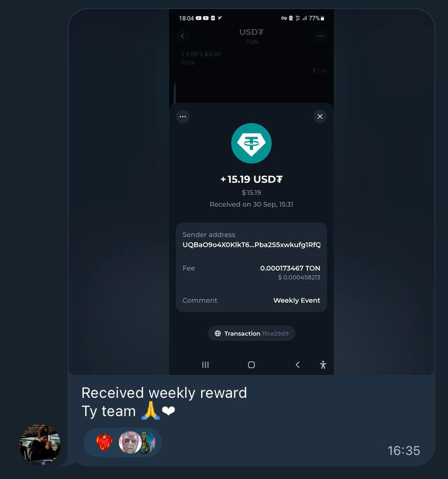Select the Weekly Event comment text
Screen dimensions: 448x479
tap(297, 300)
